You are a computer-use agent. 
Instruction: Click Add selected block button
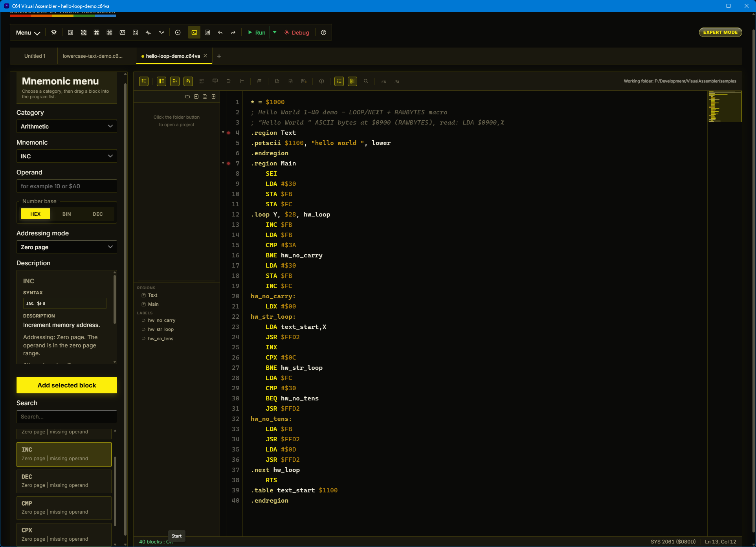click(x=67, y=385)
